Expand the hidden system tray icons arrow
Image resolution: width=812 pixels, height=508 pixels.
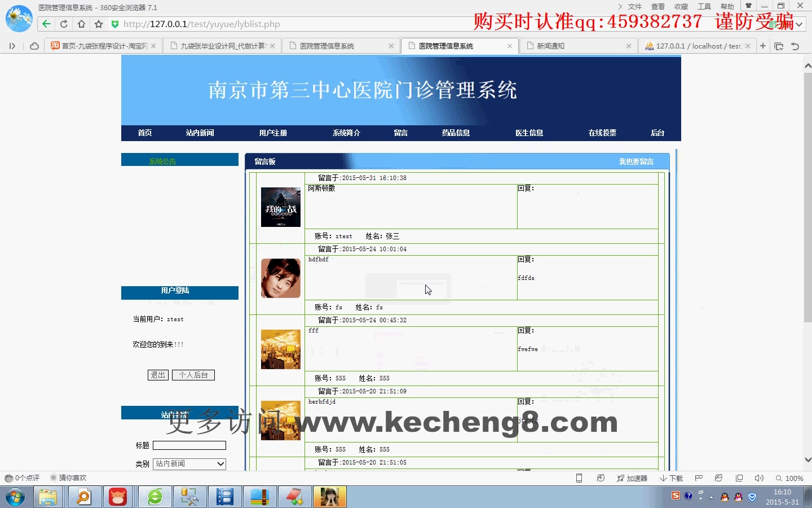pyautogui.click(x=710, y=497)
